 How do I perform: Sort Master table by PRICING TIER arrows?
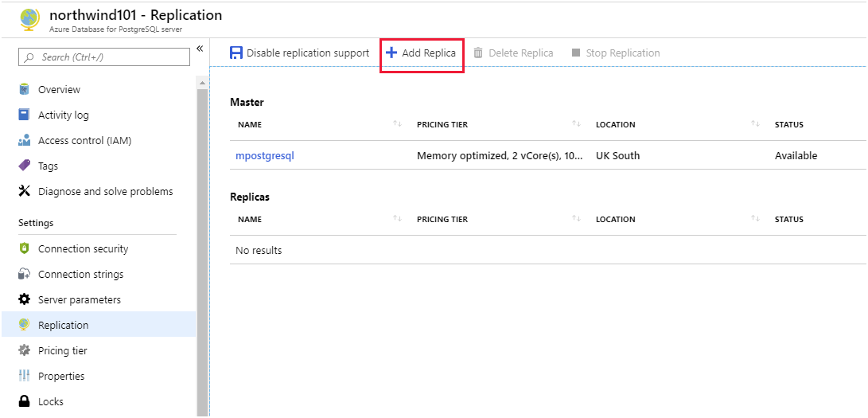point(576,123)
